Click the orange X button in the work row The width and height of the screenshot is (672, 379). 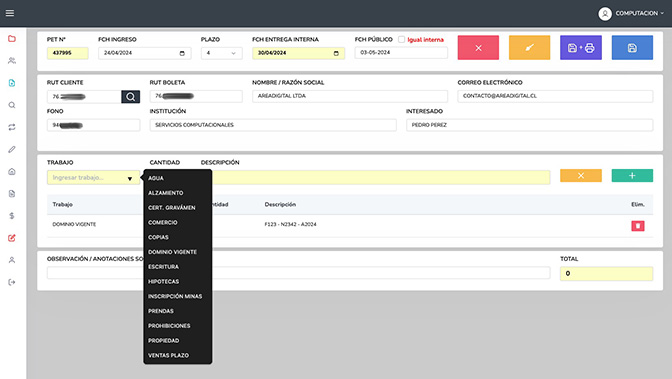581,175
